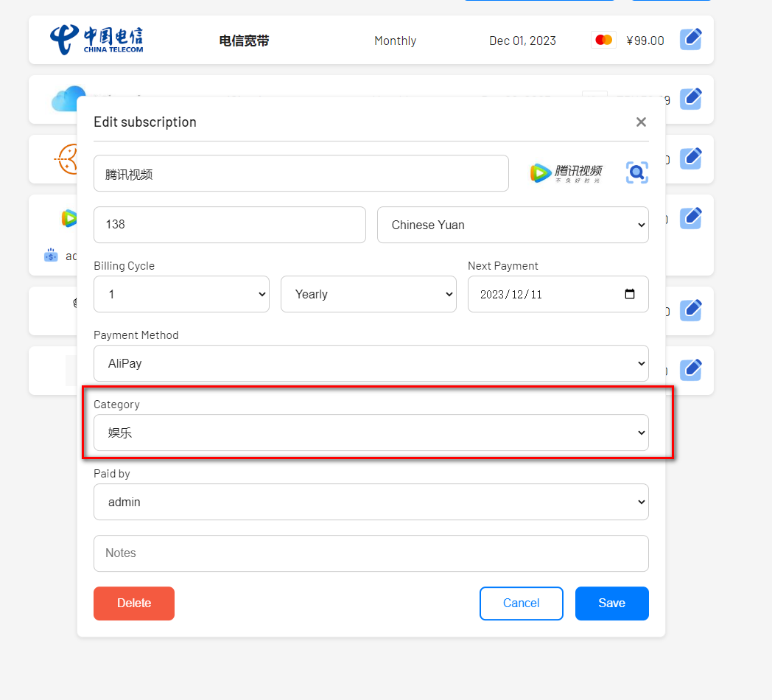Click the 腾讯视频 logo image in dialog
The image size is (772, 700).
click(566, 173)
